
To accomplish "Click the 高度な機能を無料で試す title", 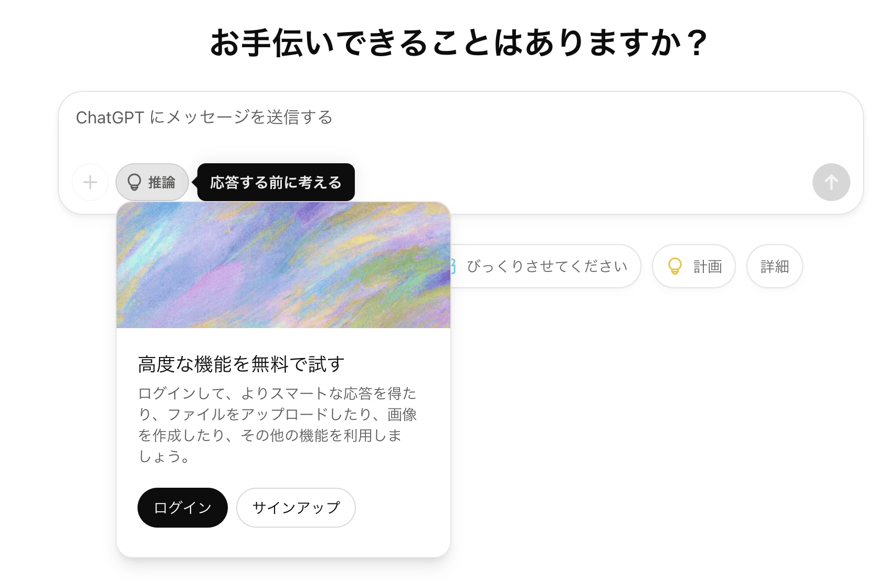I will [x=241, y=364].
